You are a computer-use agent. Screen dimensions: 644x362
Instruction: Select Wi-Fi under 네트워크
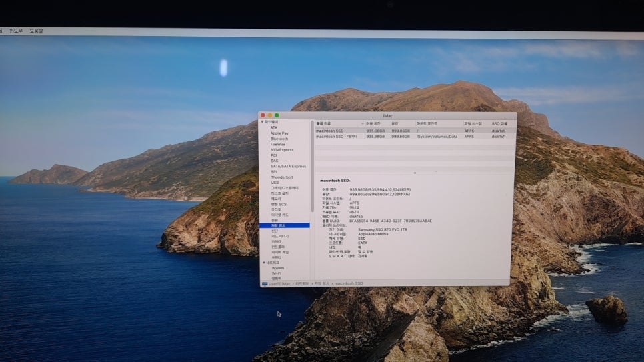[x=277, y=273]
